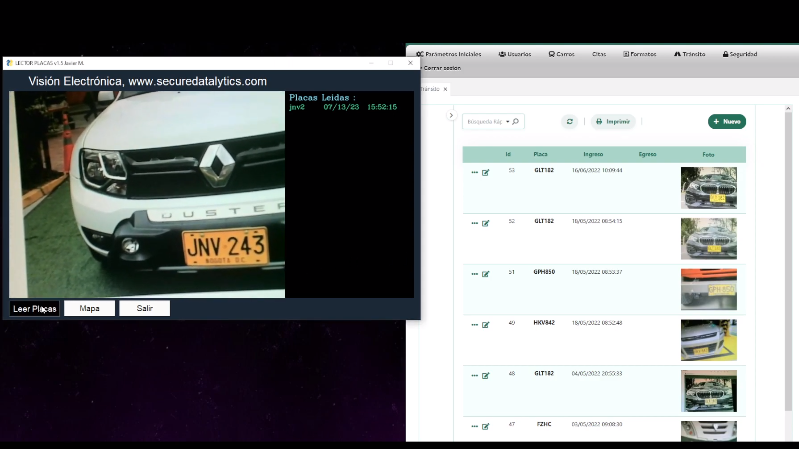Screen dimensions: 799x449
Task: Open the Tránsito menu
Action: coord(689,54)
